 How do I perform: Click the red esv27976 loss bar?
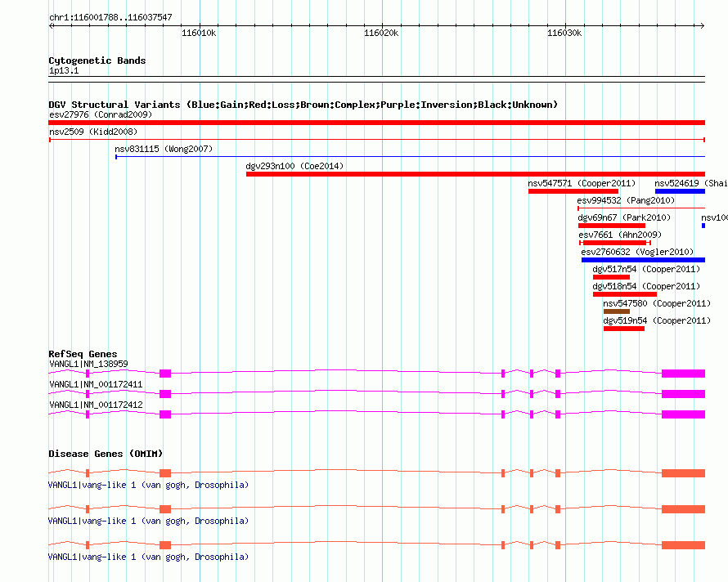pos(376,123)
